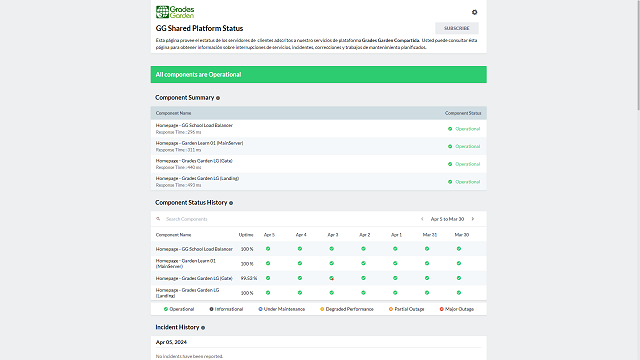The width and height of the screenshot is (640, 360).
Task: Click Apr 5 status dot for Grades Garden LG (Gate)
Action: point(268,278)
